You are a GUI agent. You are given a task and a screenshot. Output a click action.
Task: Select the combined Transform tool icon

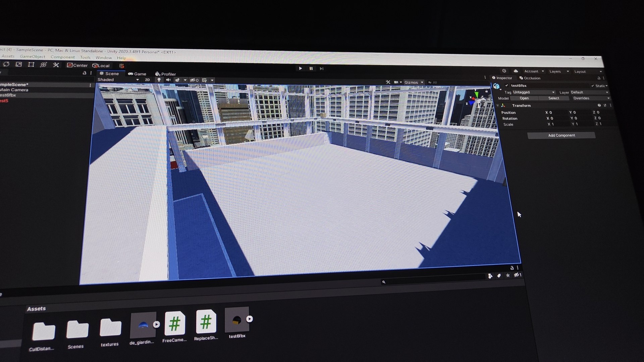[x=44, y=65]
